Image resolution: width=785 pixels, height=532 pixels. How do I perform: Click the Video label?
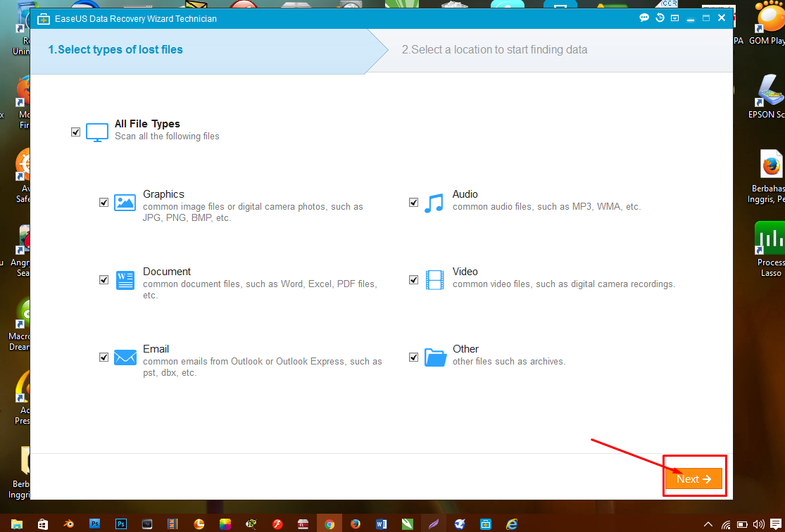465,271
